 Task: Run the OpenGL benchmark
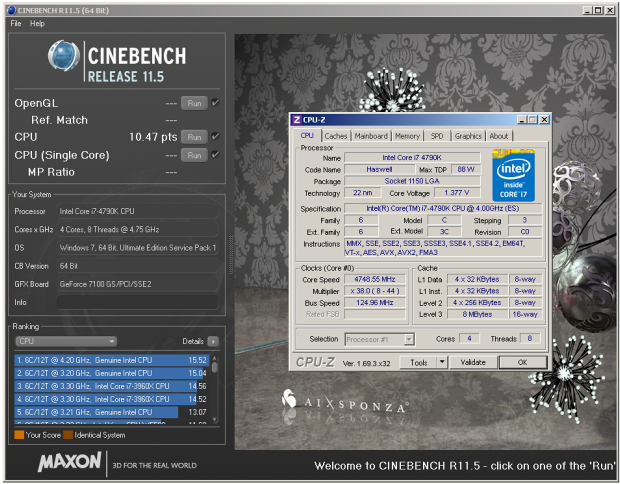point(194,103)
